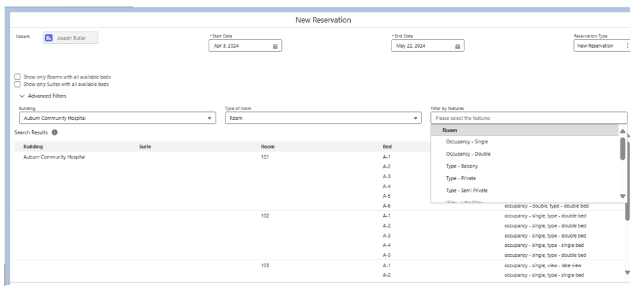
Task: Enable Show only Suites with all available beds
Action: (x=18, y=84)
